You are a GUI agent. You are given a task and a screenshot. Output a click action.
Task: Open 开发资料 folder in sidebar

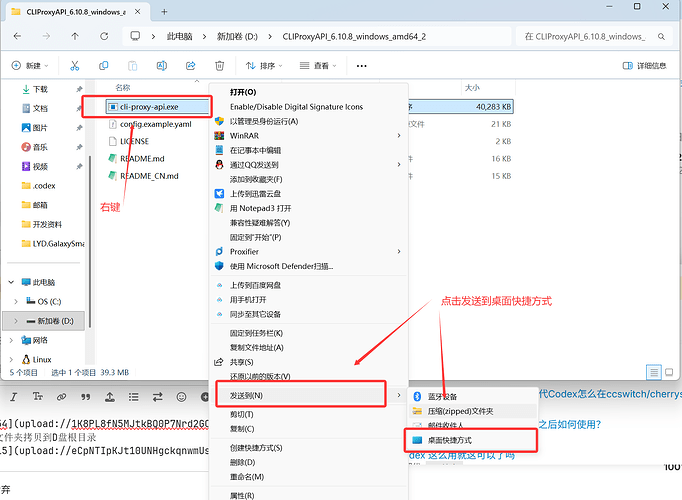(42, 224)
